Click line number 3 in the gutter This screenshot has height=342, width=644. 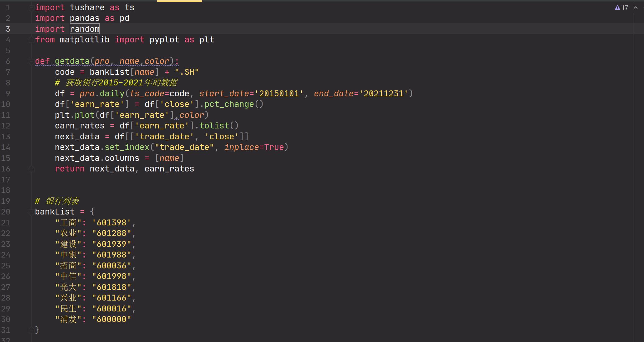tap(8, 29)
